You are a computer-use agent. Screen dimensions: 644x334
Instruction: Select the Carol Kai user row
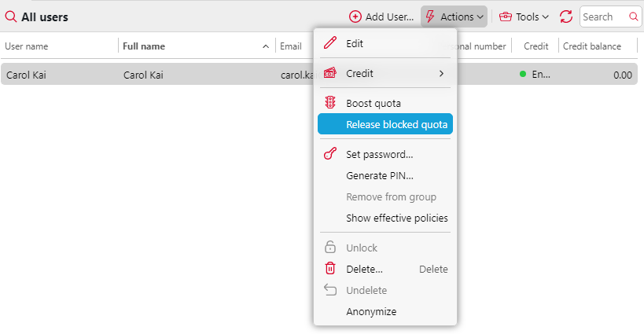(x=157, y=75)
